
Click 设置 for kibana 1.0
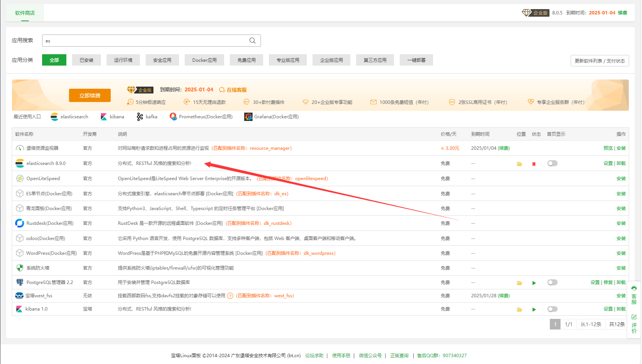tap(608, 309)
